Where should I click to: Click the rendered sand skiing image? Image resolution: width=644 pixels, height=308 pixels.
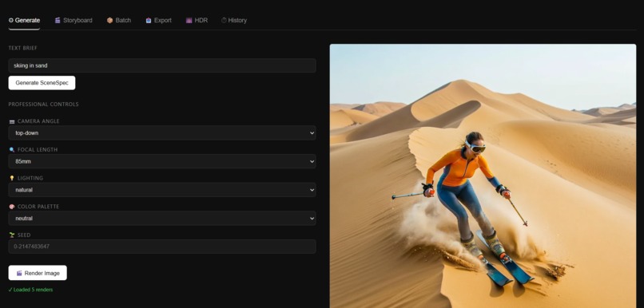click(483, 176)
